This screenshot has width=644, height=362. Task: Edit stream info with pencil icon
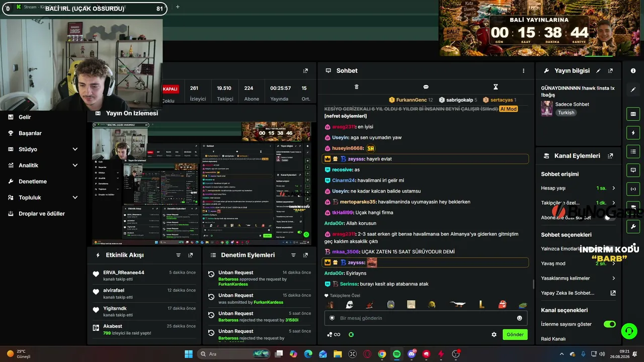point(598,71)
